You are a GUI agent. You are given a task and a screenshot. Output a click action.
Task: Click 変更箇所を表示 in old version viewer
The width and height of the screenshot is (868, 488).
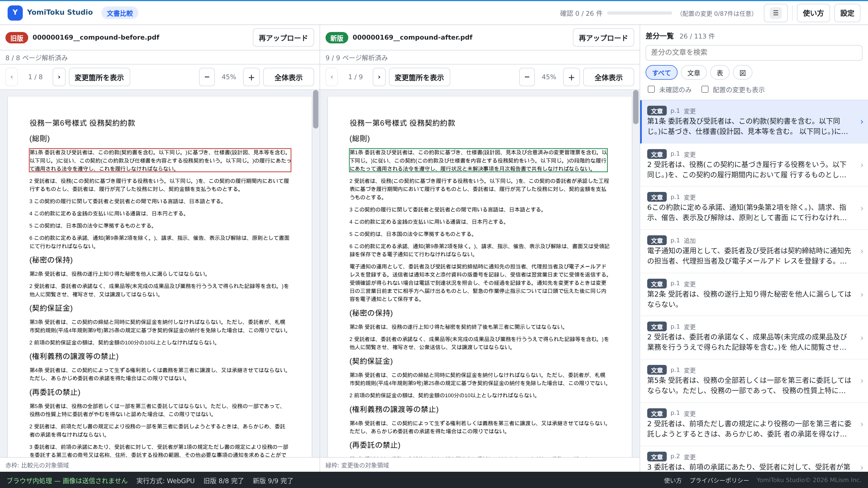point(99,77)
